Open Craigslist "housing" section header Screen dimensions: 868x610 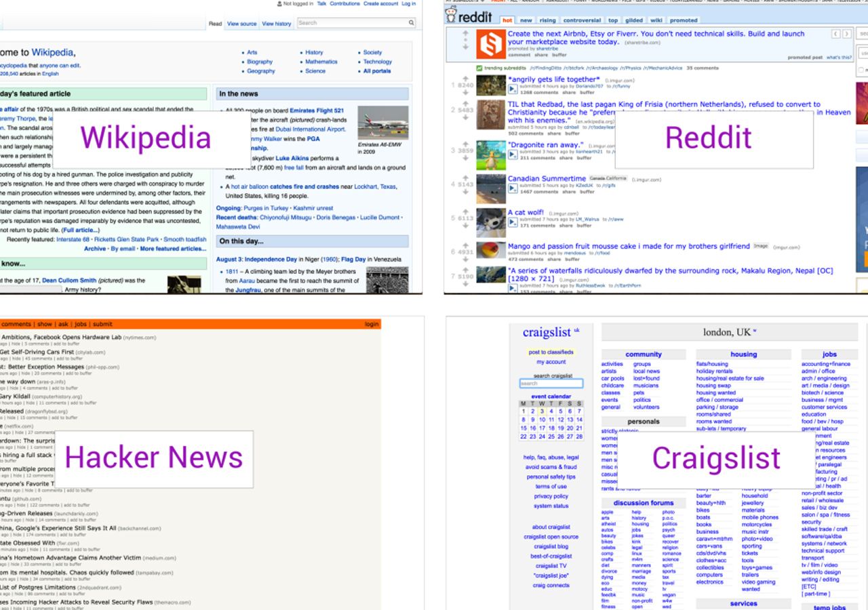(x=744, y=354)
